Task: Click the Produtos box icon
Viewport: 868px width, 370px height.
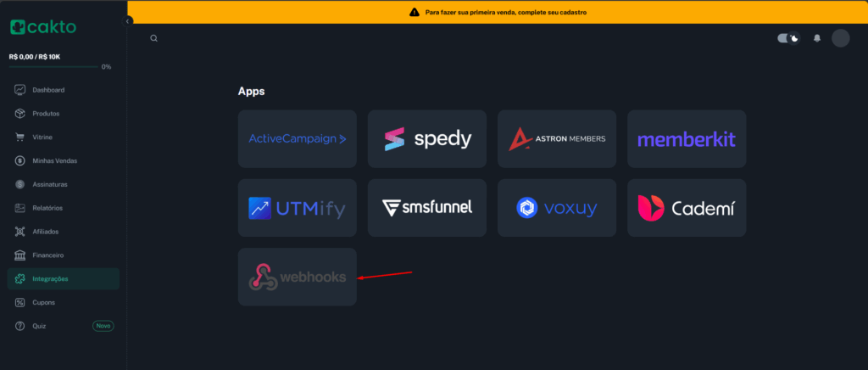Action: pyautogui.click(x=19, y=114)
